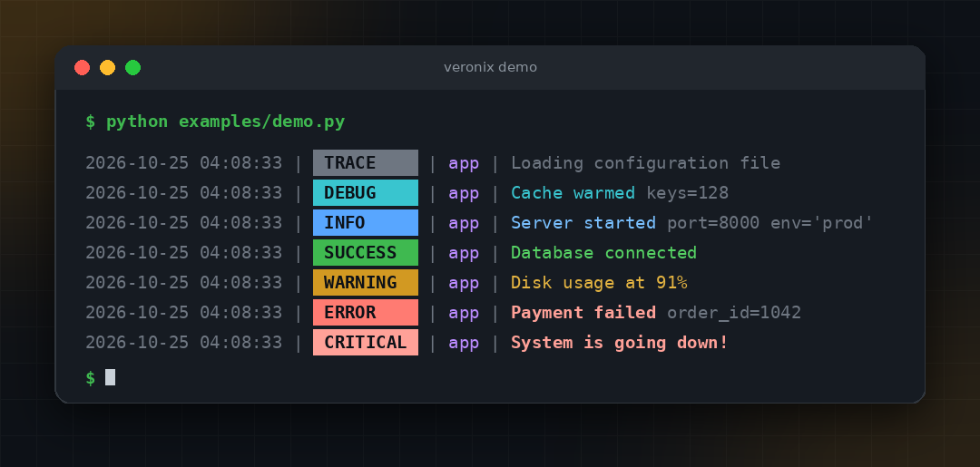Click the timestamp on the WARNING row
This screenshot has height=467, width=980.
tap(183, 283)
